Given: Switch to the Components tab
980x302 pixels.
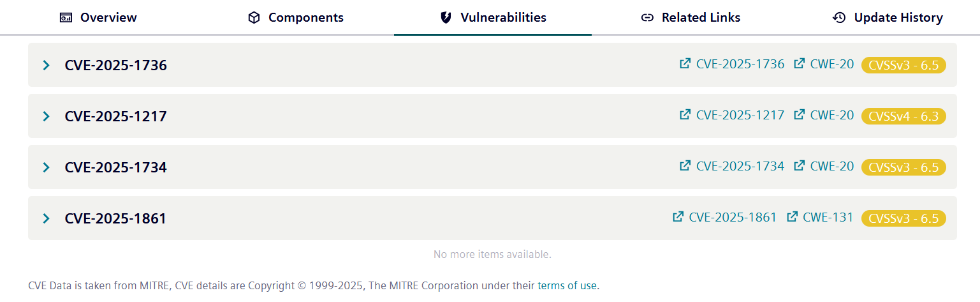Looking at the screenshot, I should 295,18.
